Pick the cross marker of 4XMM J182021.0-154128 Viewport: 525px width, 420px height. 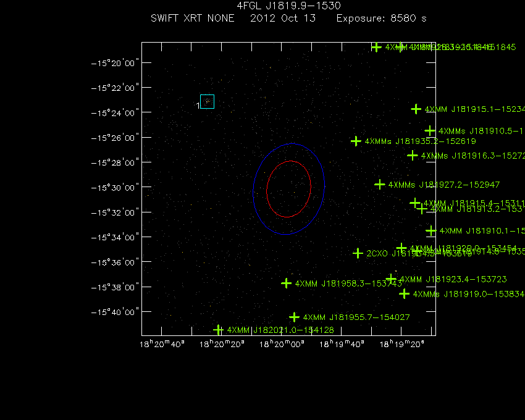[x=218, y=330]
